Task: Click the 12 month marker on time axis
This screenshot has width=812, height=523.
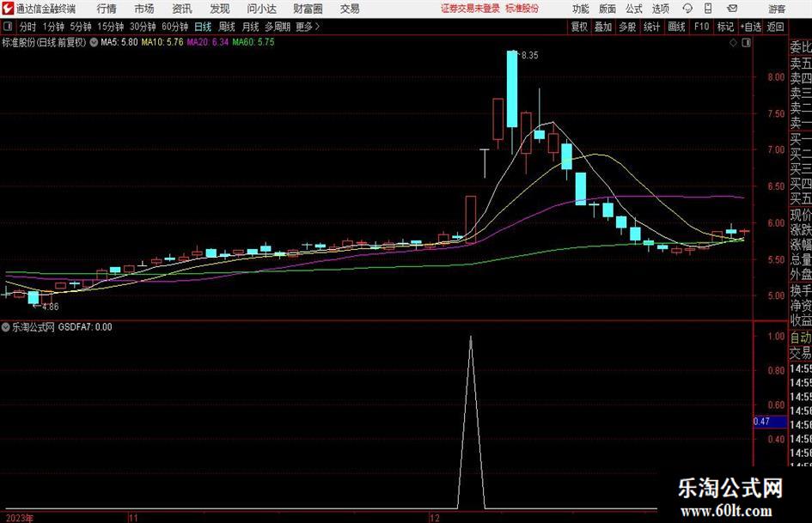Action: pyautogui.click(x=434, y=518)
